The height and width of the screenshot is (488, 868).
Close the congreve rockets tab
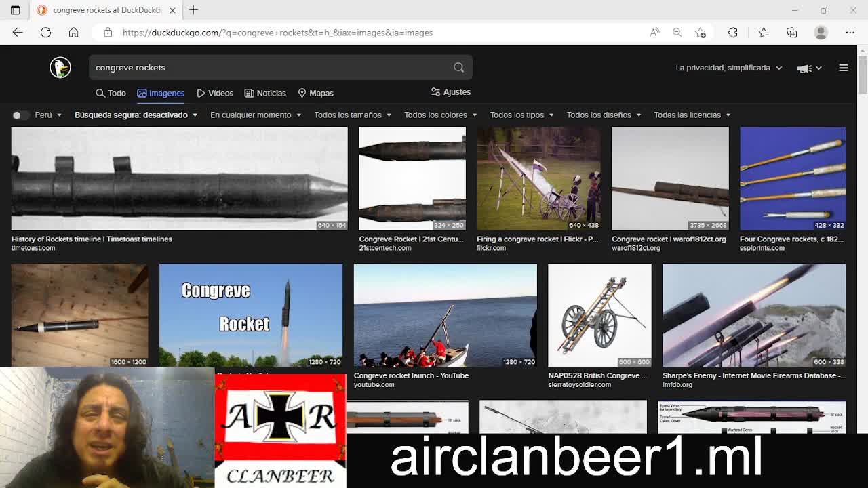(x=172, y=10)
